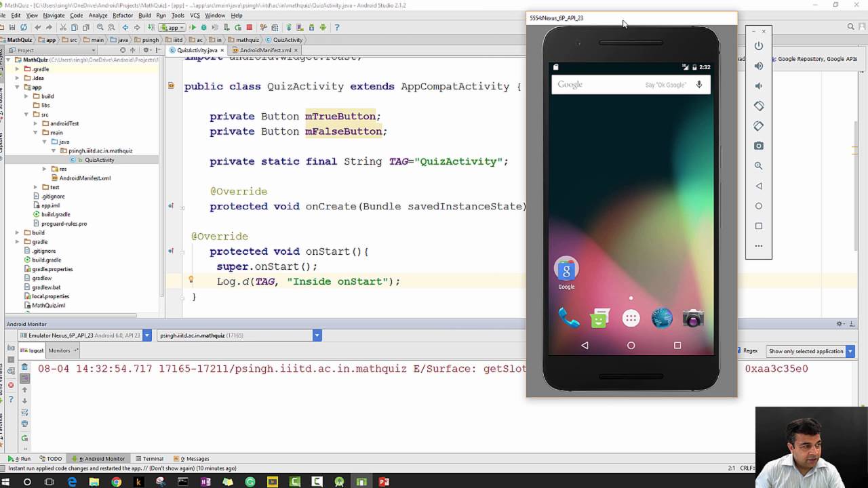Select AndroidManifest.xml in the project tree
868x488 pixels.
85,178
